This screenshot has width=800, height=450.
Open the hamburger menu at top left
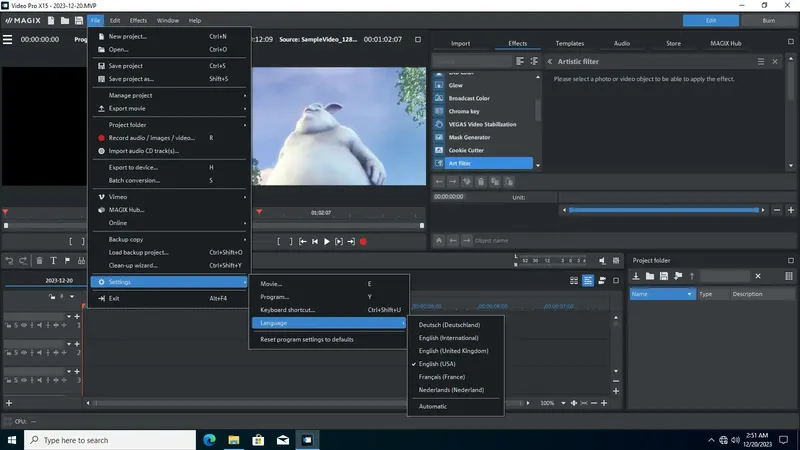8,39
